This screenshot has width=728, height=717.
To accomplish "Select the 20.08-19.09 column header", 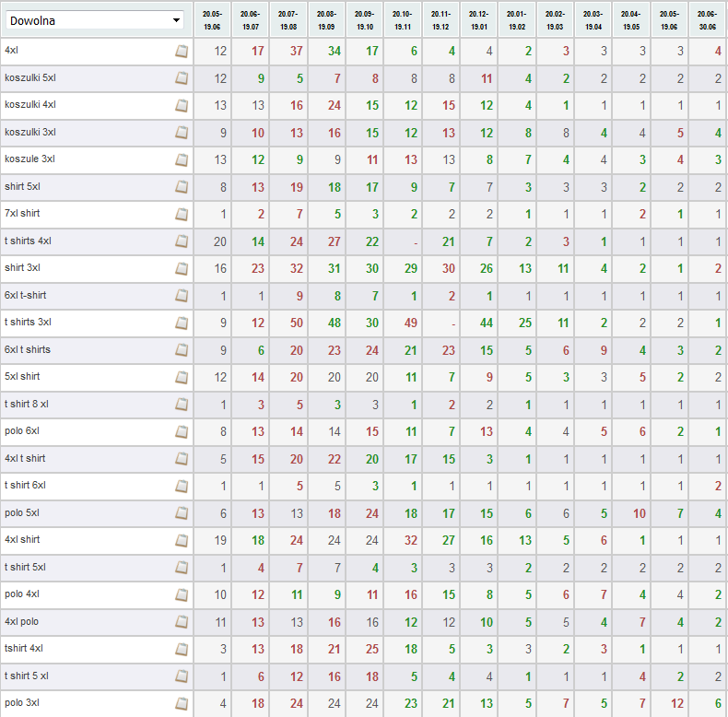I will click(x=326, y=20).
